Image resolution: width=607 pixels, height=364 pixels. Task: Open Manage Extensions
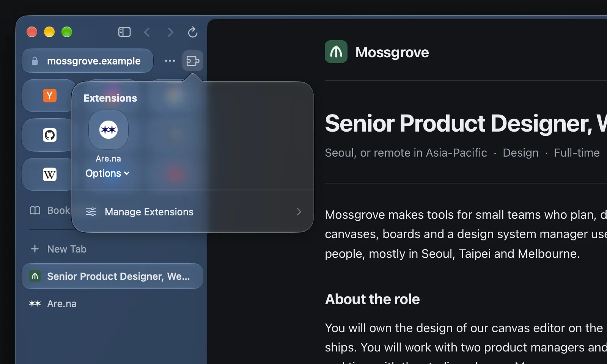point(193,212)
